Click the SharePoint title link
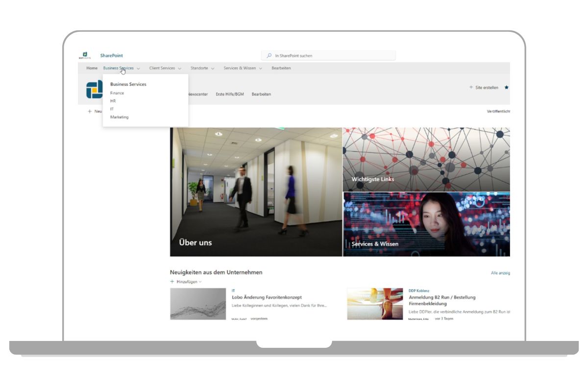The image size is (588, 387). 112,56
